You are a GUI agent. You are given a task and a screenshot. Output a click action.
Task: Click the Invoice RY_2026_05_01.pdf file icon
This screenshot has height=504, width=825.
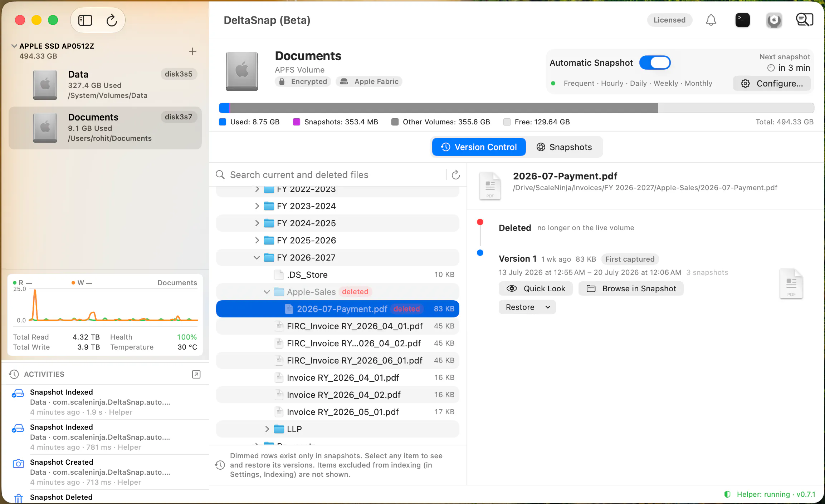(279, 412)
